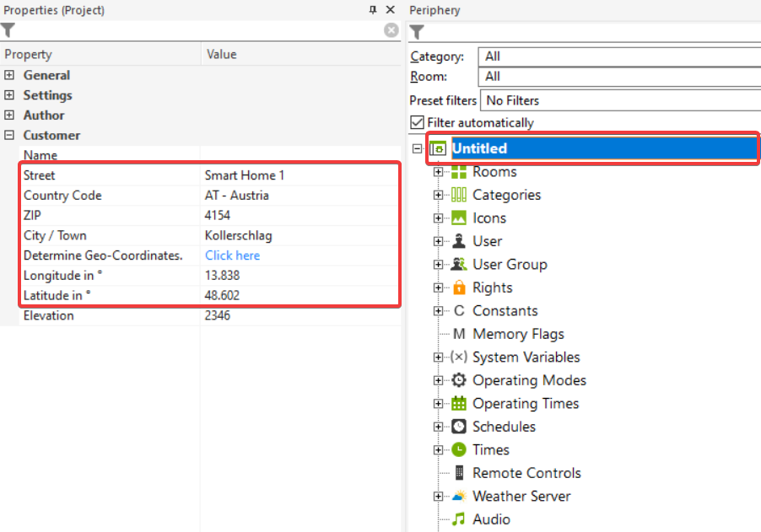Pin the Properties panel

click(x=373, y=10)
